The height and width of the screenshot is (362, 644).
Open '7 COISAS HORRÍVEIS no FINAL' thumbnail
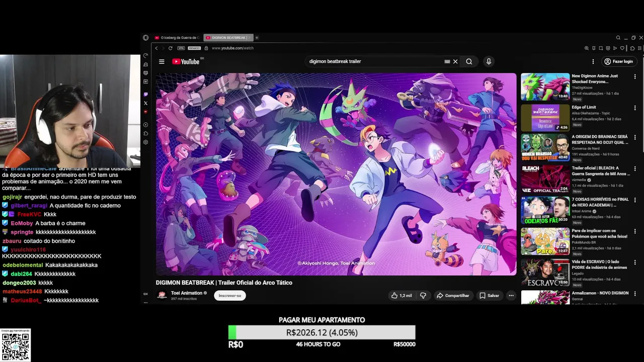(545, 210)
